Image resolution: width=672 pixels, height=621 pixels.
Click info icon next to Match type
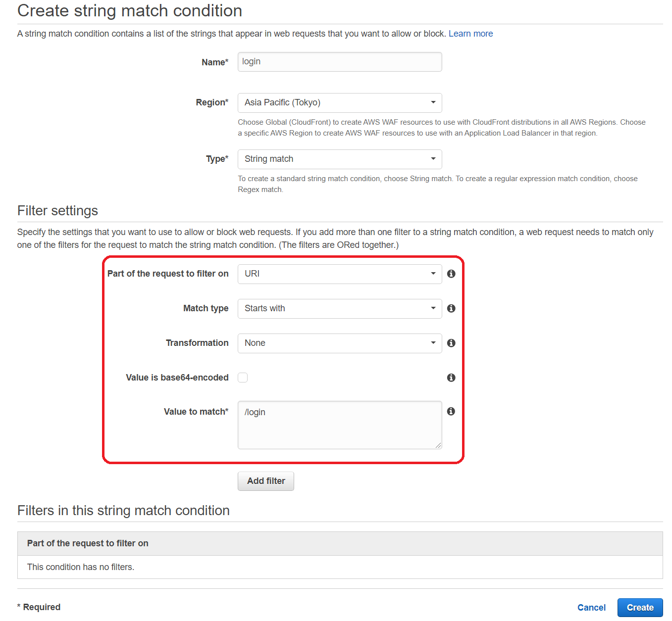click(x=451, y=308)
